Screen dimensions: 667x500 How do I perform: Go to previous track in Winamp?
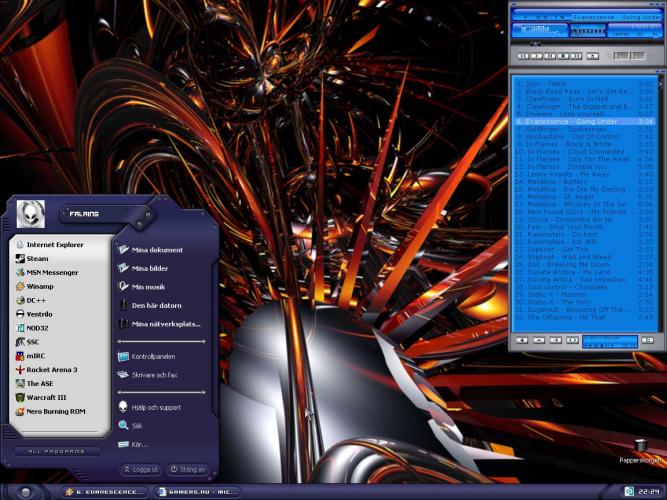pyautogui.click(x=523, y=56)
